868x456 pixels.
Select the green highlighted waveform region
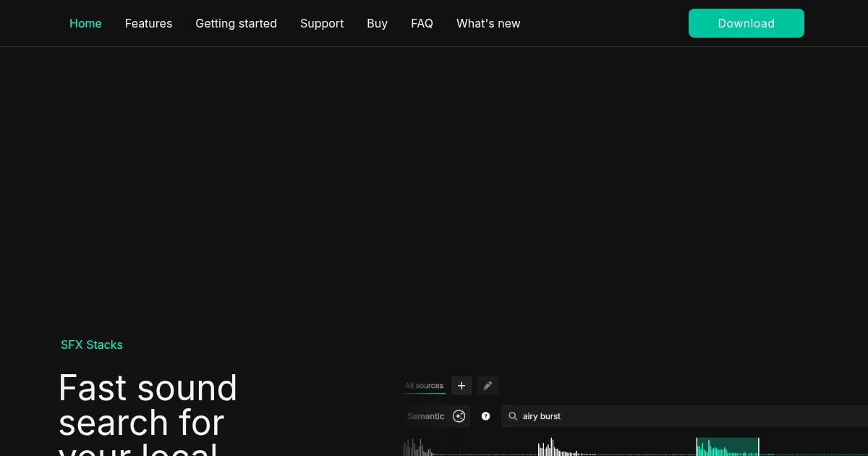728,447
